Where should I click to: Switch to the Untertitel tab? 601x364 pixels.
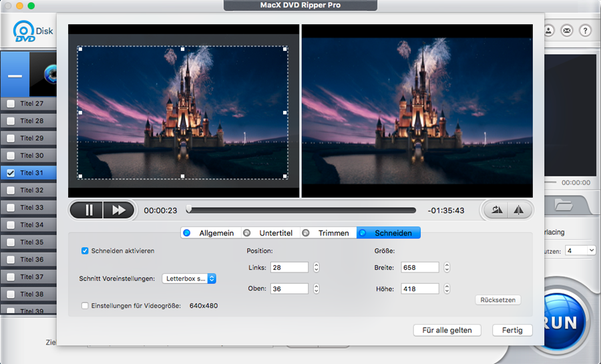[270, 233]
